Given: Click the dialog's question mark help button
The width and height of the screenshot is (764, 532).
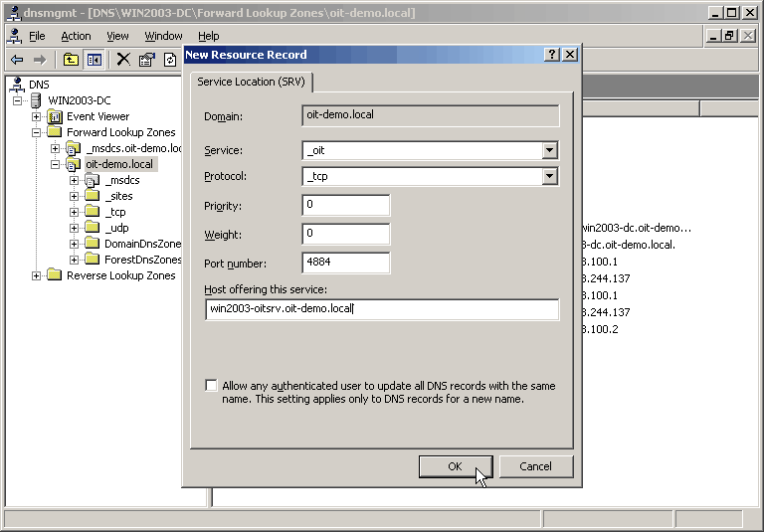Looking at the screenshot, I should (x=552, y=55).
